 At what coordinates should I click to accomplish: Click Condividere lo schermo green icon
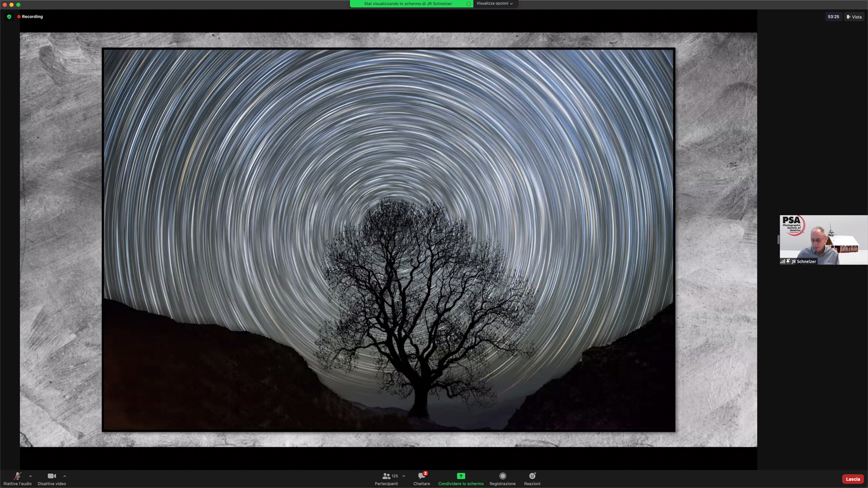point(461,476)
